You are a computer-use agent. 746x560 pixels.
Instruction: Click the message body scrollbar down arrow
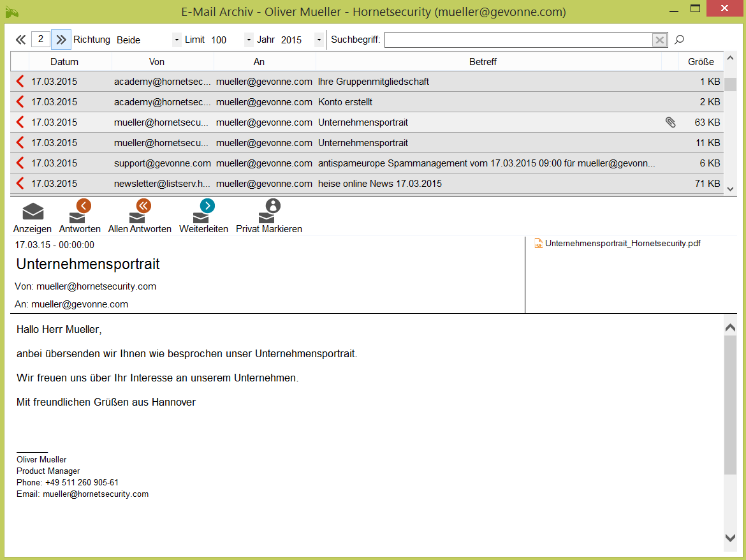[730, 538]
